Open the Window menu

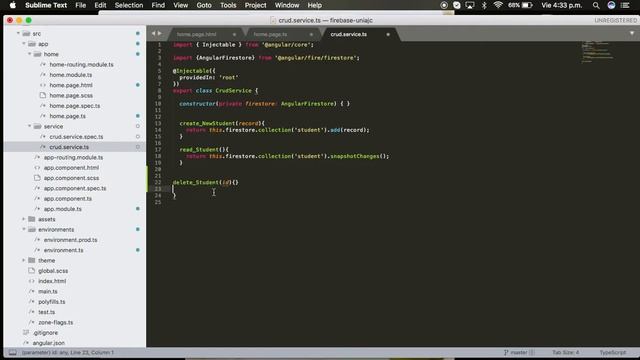[x=287, y=5]
